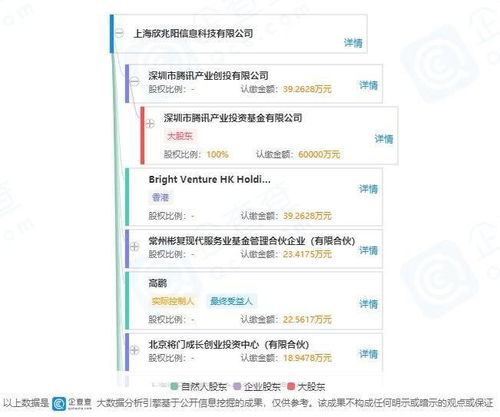Click 常州彬复现代服务业基金管理合伙企业 name

[252, 241]
